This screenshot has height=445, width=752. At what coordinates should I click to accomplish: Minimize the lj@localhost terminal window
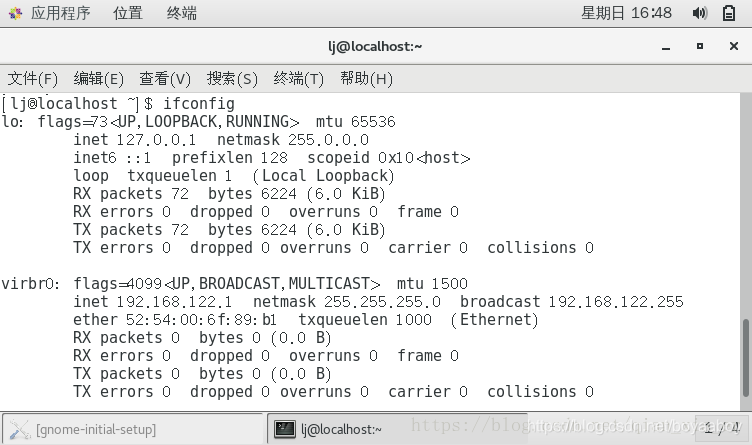coord(666,47)
